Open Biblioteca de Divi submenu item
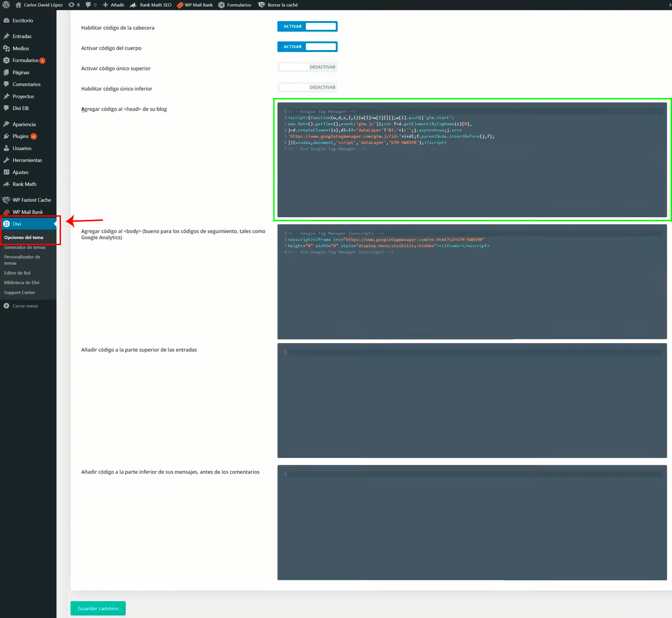This screenshot has width=672, height=618. coord(22,283)
